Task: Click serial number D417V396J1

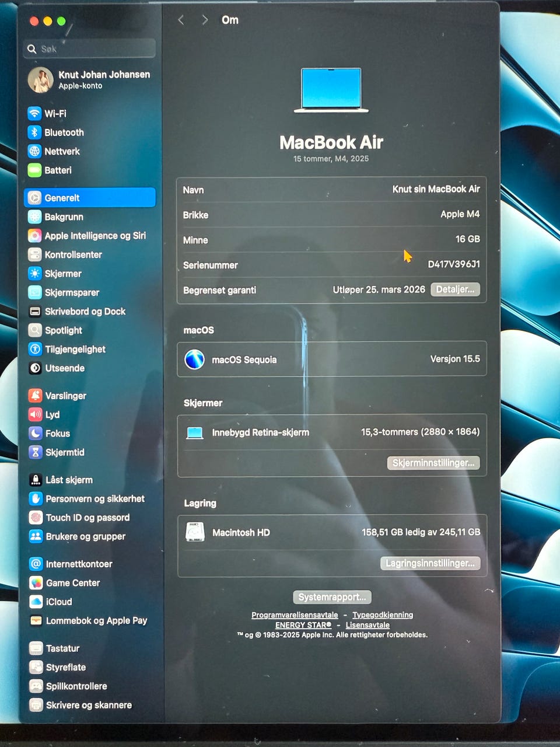Action: (454, 264)
